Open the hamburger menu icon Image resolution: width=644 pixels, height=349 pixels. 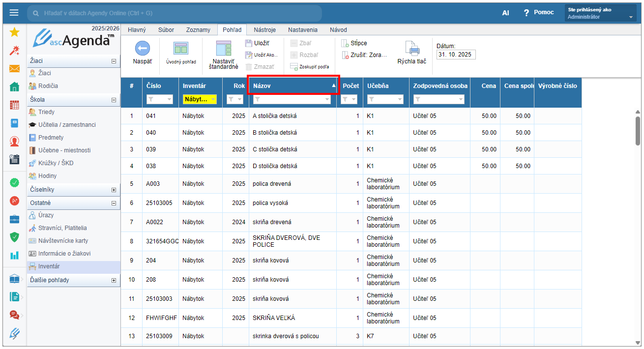pos(14,13)
